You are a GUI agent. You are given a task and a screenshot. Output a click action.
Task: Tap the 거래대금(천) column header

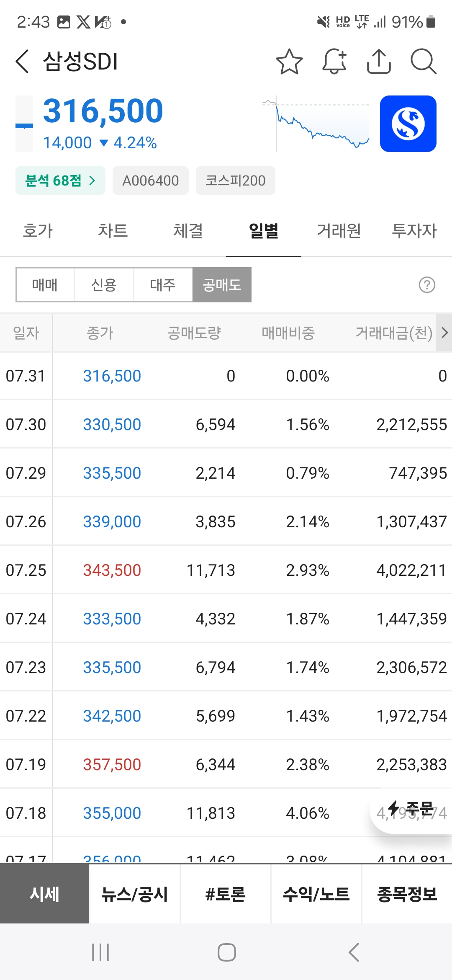coord(394,333)
